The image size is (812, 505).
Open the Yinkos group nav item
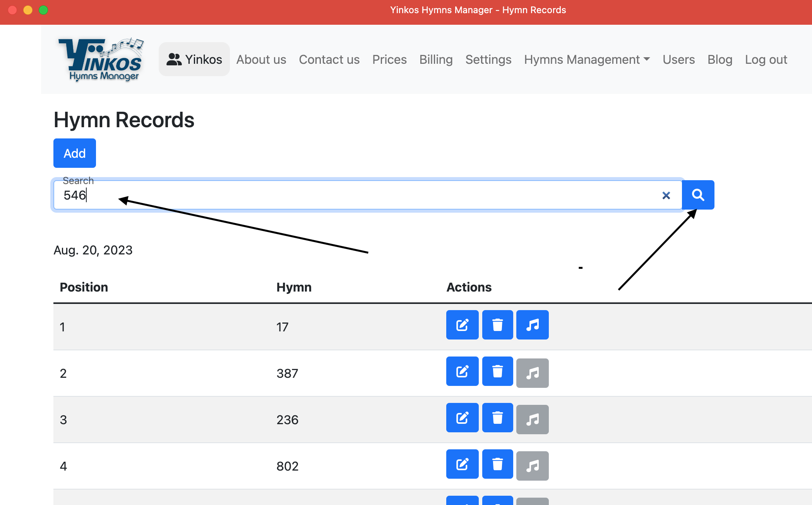[x=194, y=59]
